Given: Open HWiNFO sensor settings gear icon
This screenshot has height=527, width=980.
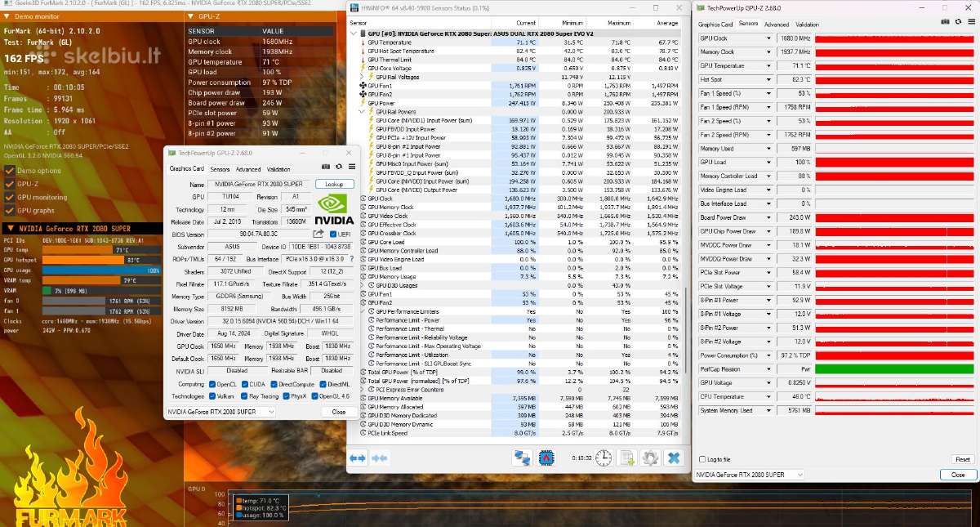Looking at the screenshot, I should click(650, 458).
